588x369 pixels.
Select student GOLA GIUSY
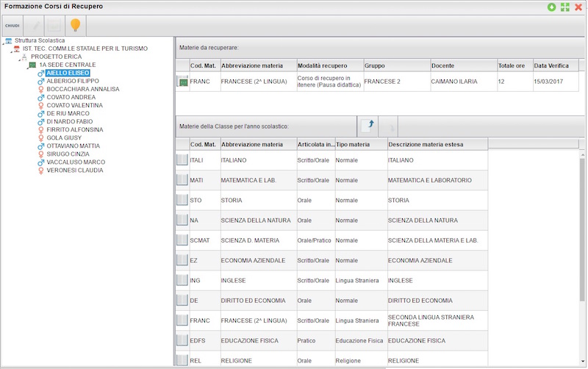(x=64, y=137)
